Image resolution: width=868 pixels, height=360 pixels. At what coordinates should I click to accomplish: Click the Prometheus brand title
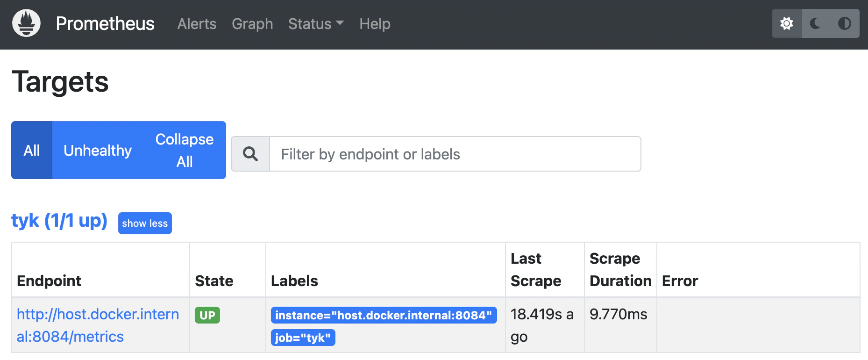tap(105, 23)
